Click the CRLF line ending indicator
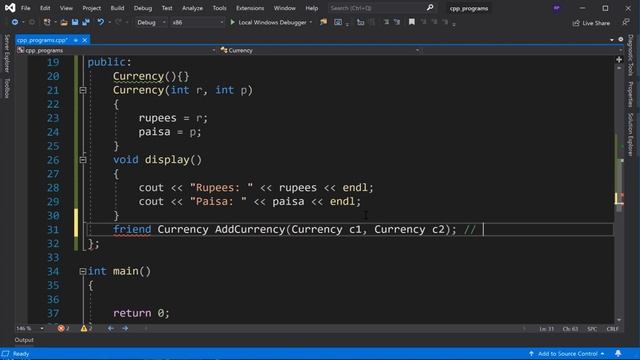Screen dimensions: 640x360 tap(612, 329)
